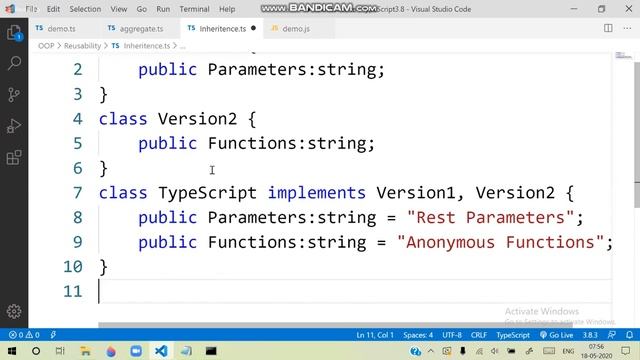Click the unsaved dot on Inheritence.ts tab
The width and height of the screenshot is (640, 360).
(x=253, y=28)
